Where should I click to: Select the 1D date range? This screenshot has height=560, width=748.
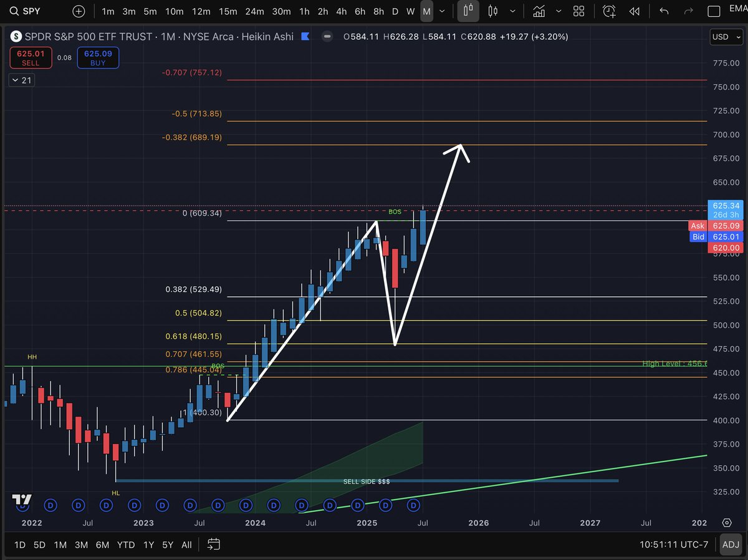point(20,544)
